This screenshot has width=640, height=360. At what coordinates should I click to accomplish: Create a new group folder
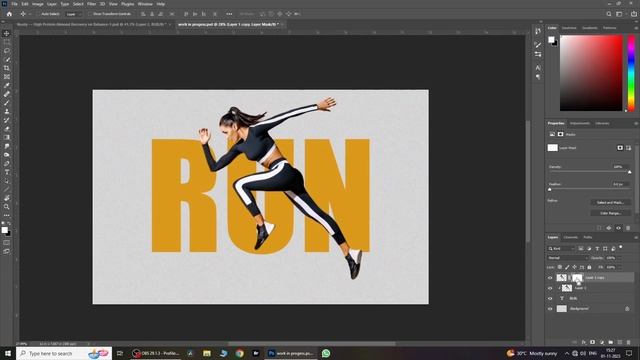(611, 342)
